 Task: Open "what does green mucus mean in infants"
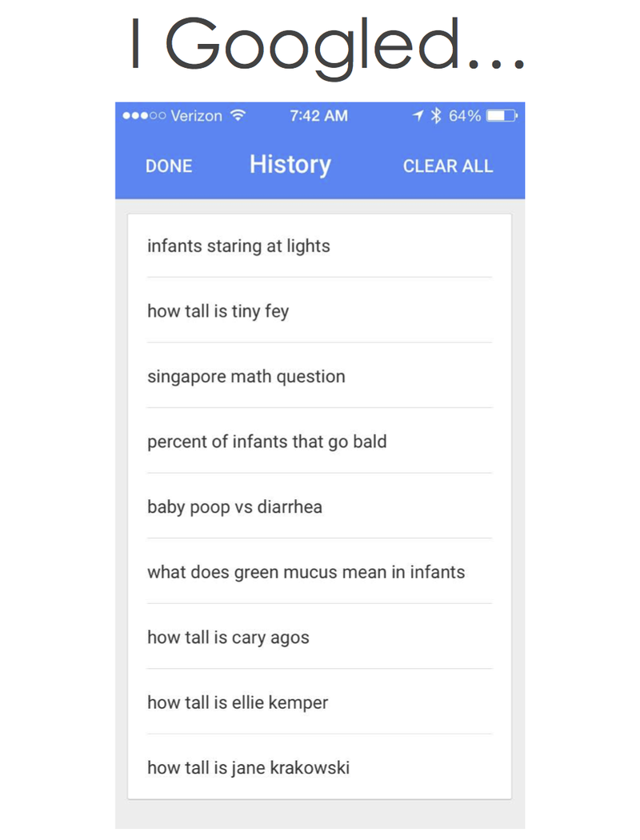click(306, 573)
